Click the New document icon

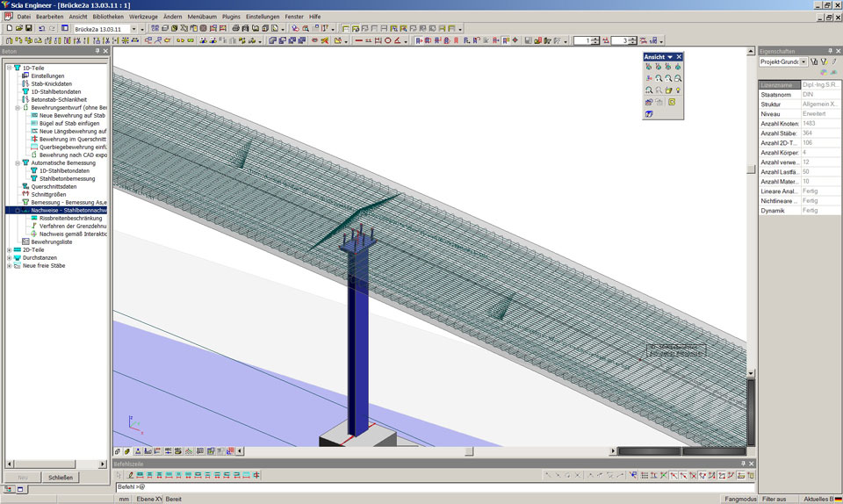(8, 28)
